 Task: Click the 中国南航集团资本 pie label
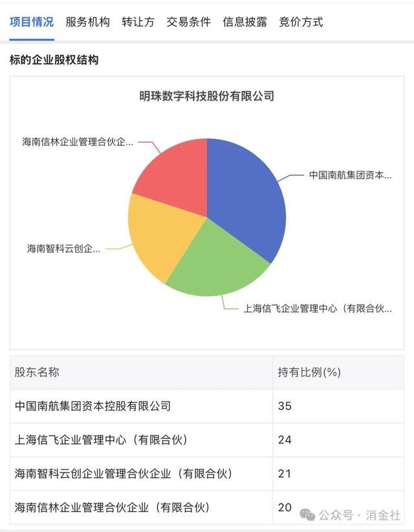tap(350, 175)
